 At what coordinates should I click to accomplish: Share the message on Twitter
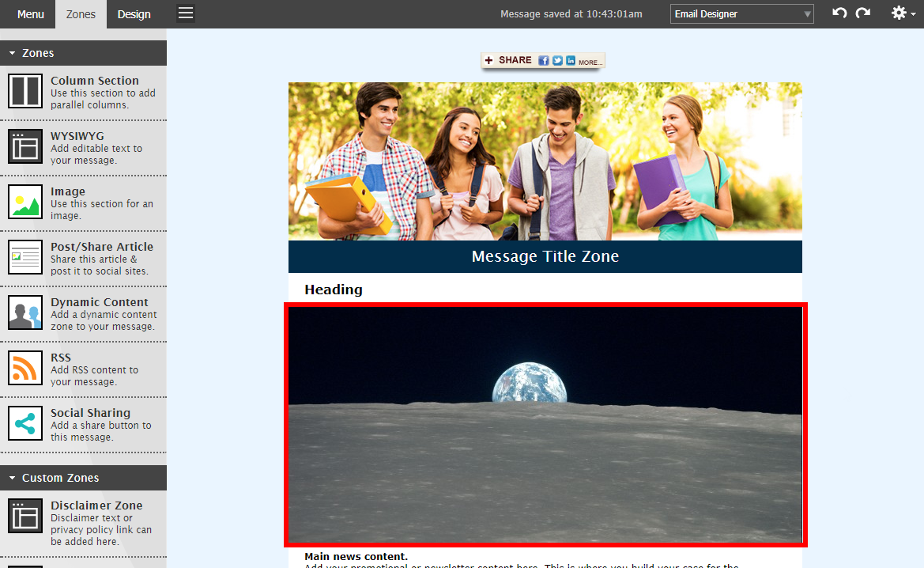click(x=557, y=61)
